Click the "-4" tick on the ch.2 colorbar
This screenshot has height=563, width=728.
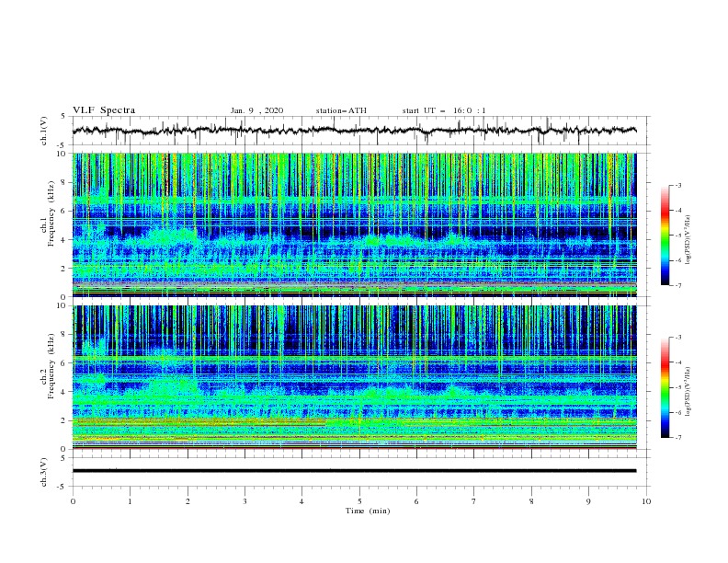[678, 362]
